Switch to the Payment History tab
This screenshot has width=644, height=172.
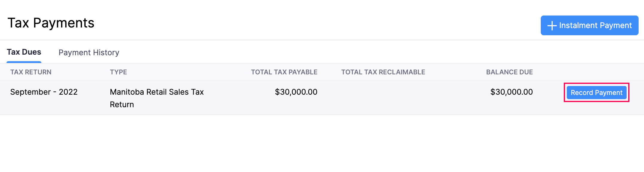[x=89, y=53]
